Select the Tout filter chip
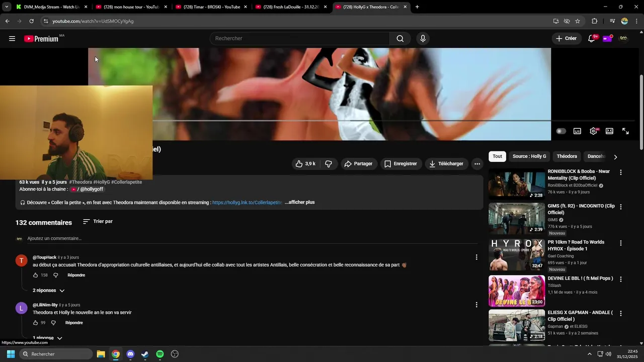 [497, 156]
